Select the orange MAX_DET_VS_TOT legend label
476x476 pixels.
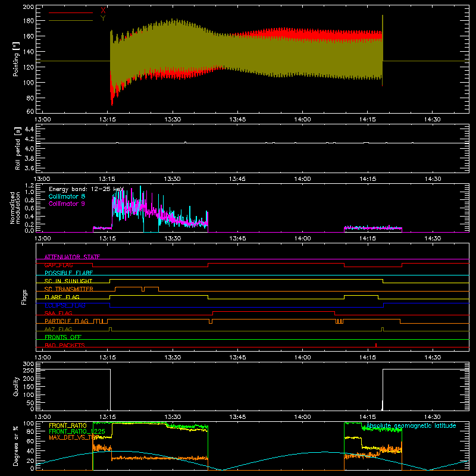[74, 437]
